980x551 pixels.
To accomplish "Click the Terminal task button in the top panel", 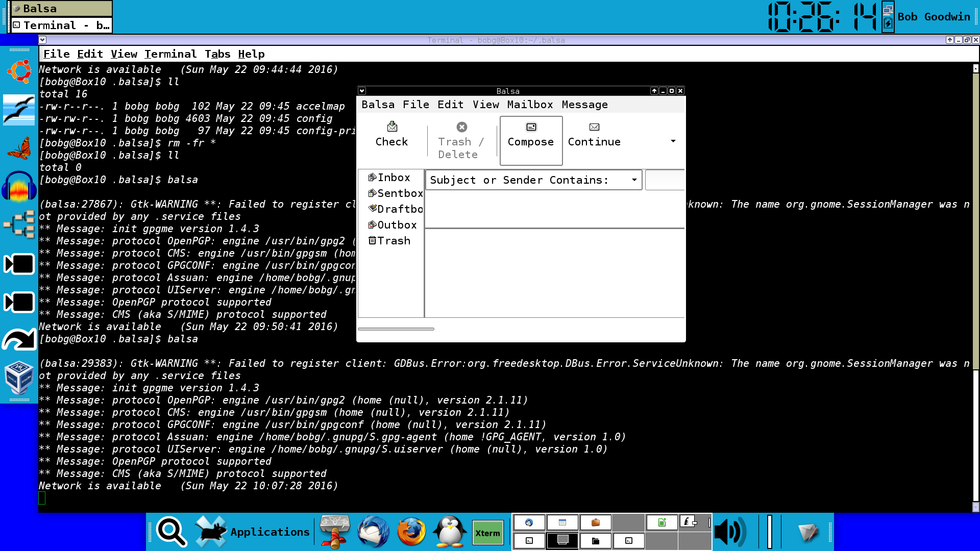I will point(62,25).
